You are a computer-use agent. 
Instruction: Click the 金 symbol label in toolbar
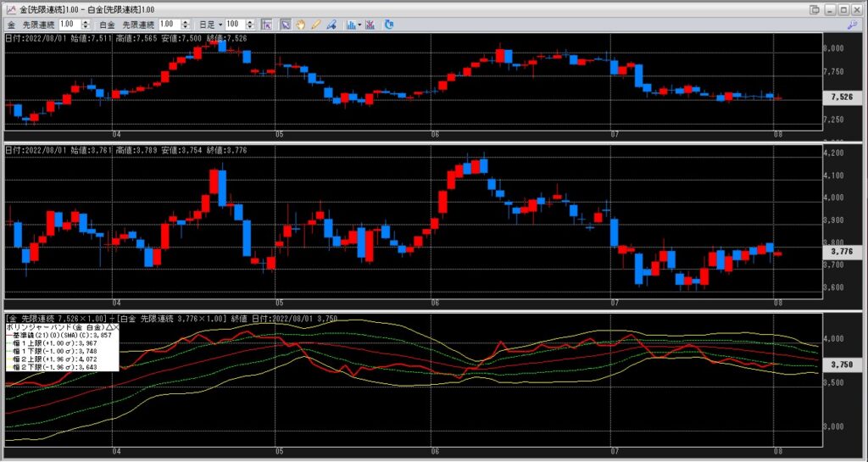coord(10,25)
